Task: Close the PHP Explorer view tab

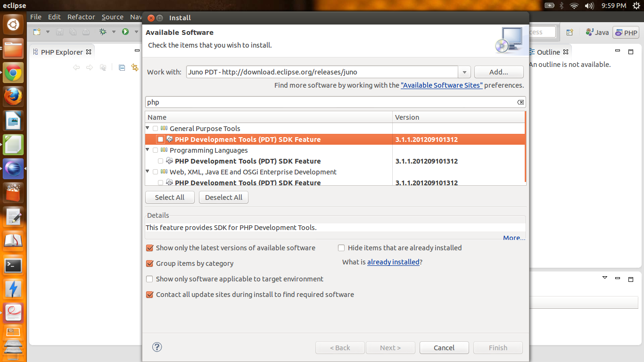Action: coord(88,52)
